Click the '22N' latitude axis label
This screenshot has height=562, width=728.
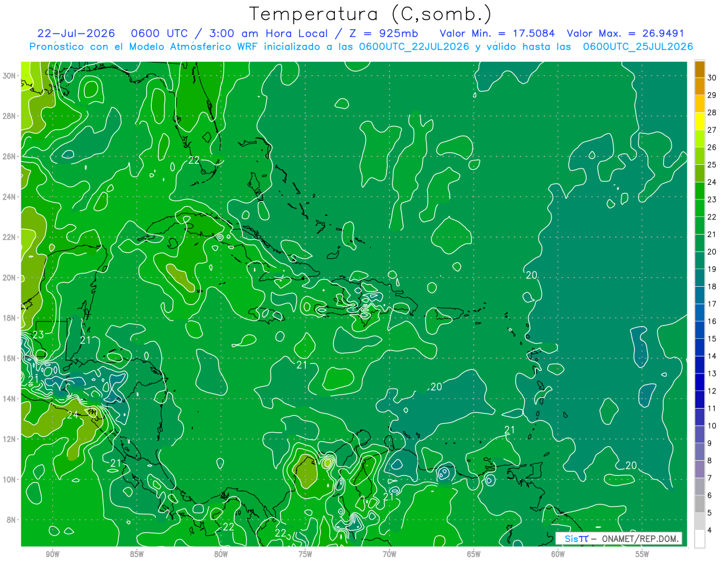8,237
